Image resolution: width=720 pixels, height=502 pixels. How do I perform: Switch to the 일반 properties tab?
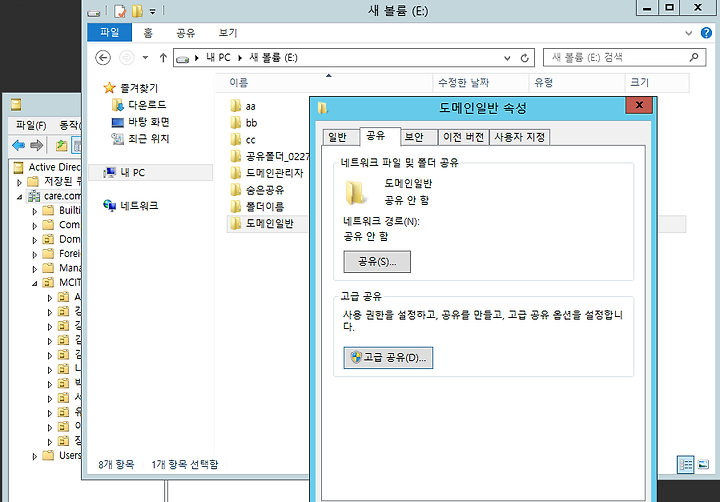(x=341, y=137)
